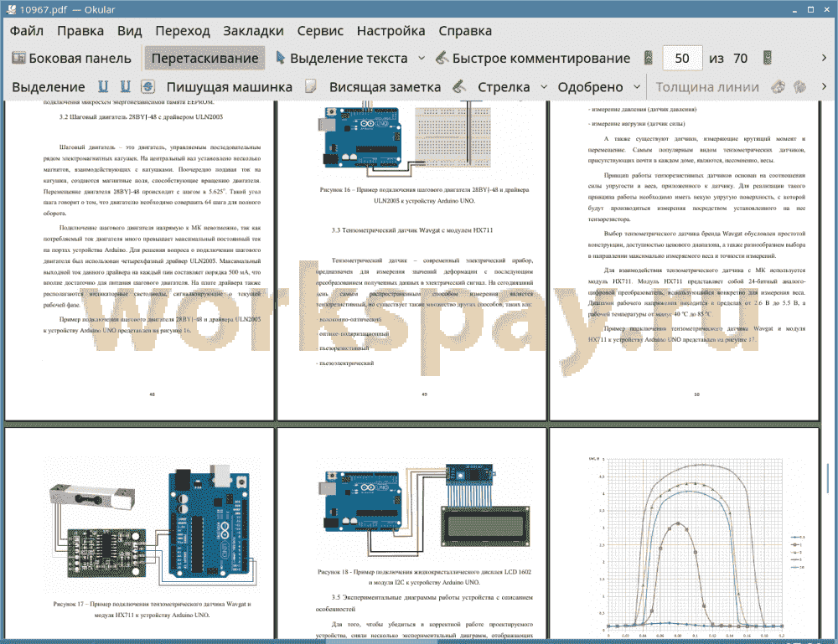Select the first underline annotation icon
This screenshot has height=644, width=838.
pyautogui.click(x=103, y=86)
